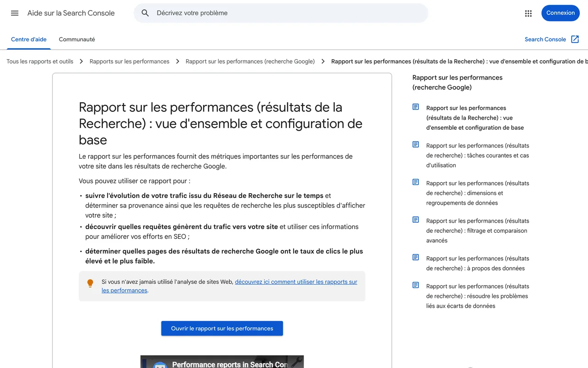Click 'Aide sur la Search Console' title
The height and width of the screenshot is (368, 588).
coord(71,13)
